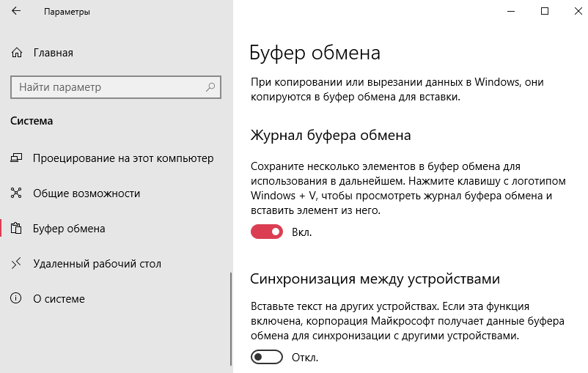Select the Буфер обмена sidebar label
This screenshot has height=373, width=588.
point(69,229)
